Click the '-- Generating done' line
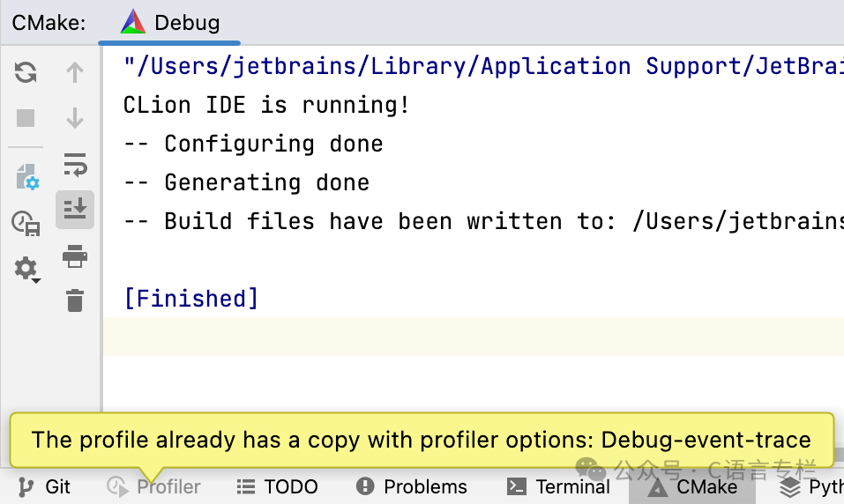Viewport: 844px width, 504px height. (x=246, y=183)
